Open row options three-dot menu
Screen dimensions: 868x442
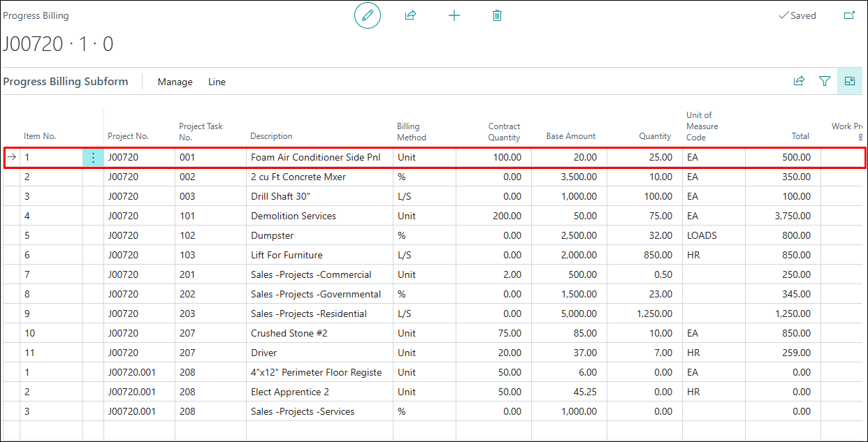click(x=93, y=158)
